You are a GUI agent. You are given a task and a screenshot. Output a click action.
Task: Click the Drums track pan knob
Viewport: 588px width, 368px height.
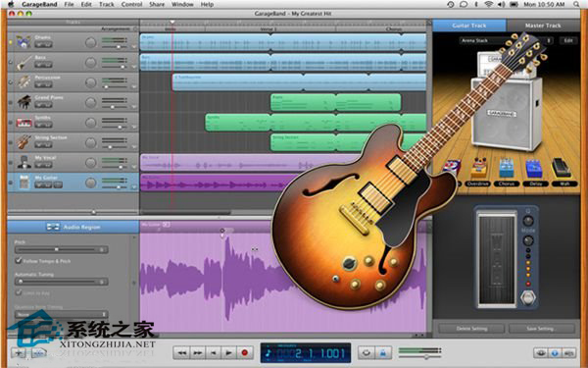[x=91, y=42]
